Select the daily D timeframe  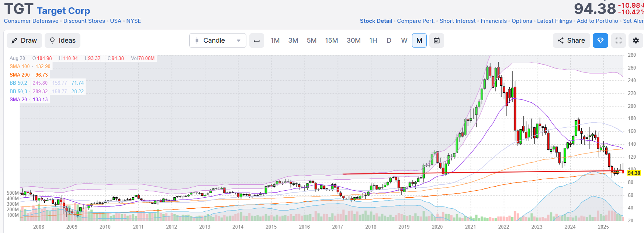point(389,40)
